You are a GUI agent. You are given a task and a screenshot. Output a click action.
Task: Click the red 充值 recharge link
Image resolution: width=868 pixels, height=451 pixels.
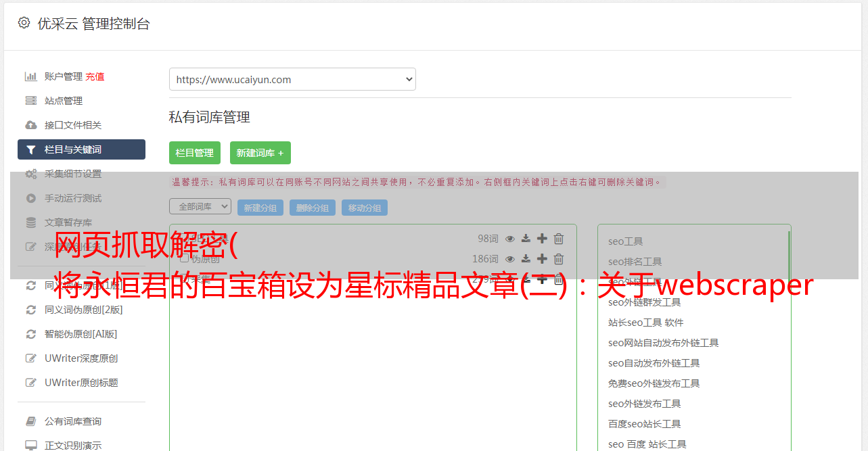coord(95,76)
